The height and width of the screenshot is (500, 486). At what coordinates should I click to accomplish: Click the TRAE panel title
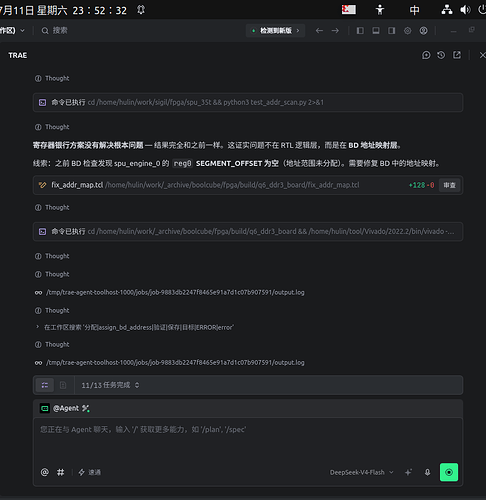(x=18, y=55)
